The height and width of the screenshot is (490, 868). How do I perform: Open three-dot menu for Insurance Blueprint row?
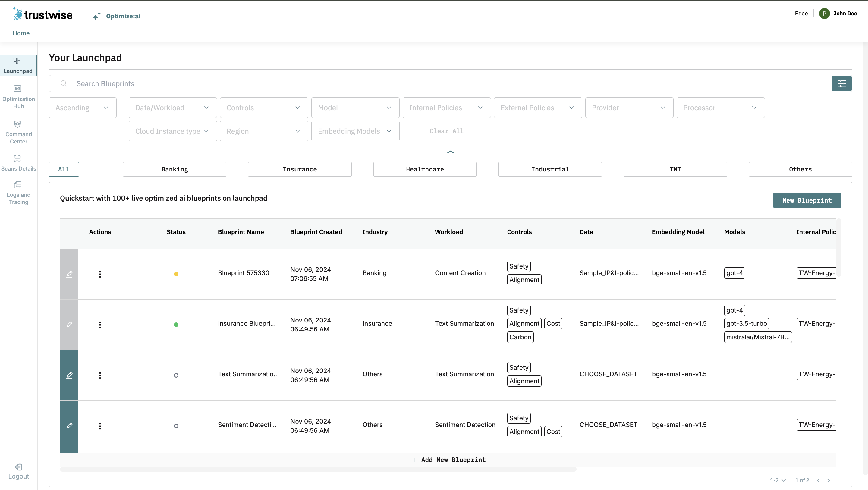coord(100,325)
